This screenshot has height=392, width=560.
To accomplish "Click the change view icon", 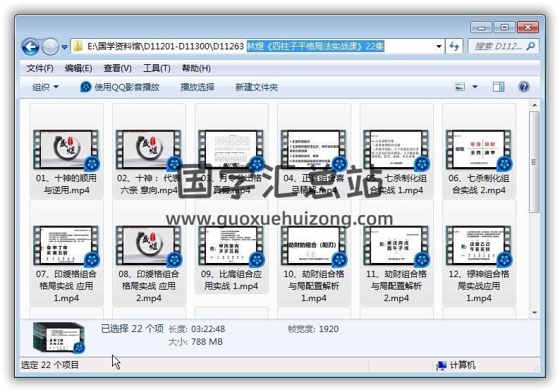I will point(461,87).
